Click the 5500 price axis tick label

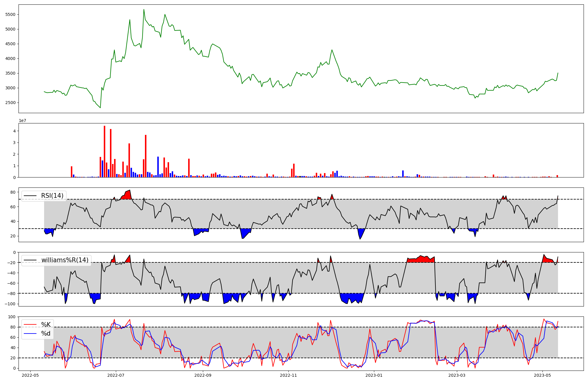[x=11, y=14]
